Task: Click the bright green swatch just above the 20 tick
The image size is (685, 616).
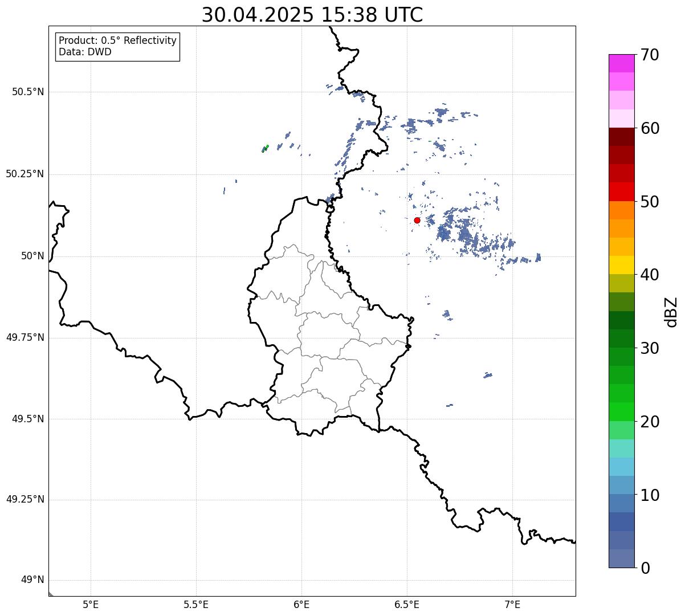Action: [621, 411]
